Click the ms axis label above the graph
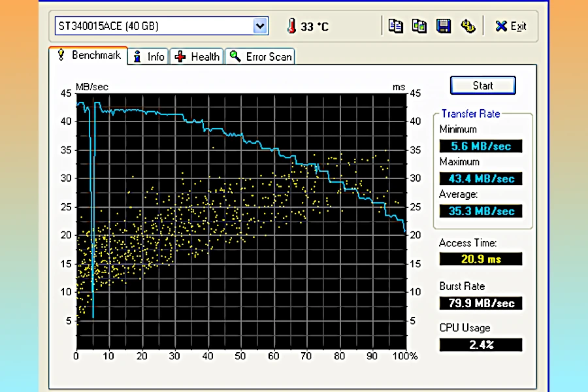The image size is (588, 392). click(x=399, y=87)
